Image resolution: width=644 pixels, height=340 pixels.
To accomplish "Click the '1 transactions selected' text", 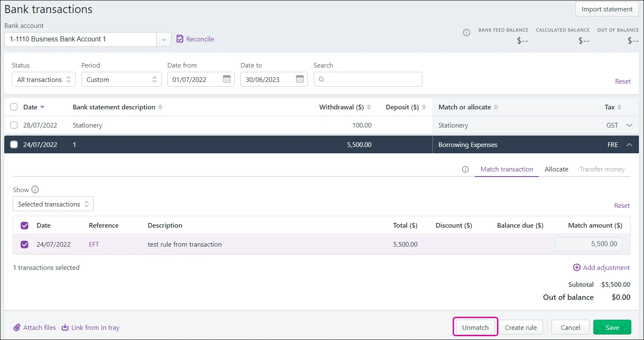I will (46, 267).
